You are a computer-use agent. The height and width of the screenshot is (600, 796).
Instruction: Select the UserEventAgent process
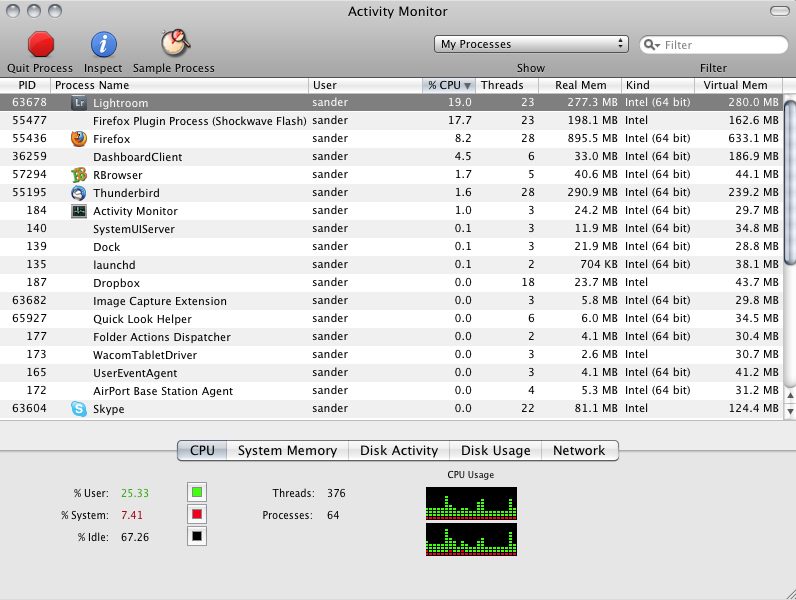[x=391, y=373]
